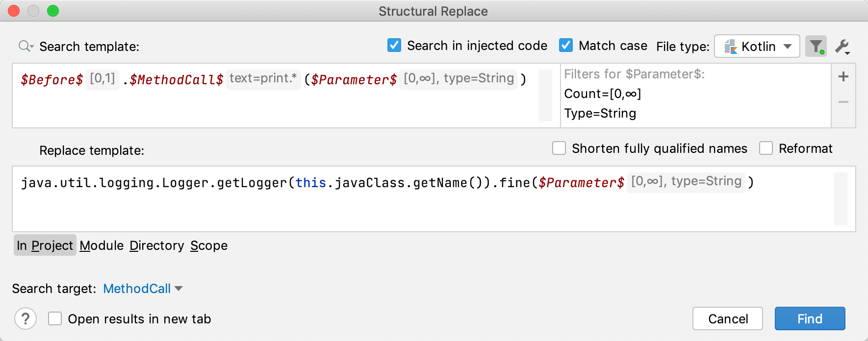Select the Type=String filter row
This screenshot has width=868, height=341.
click(600, 113)
